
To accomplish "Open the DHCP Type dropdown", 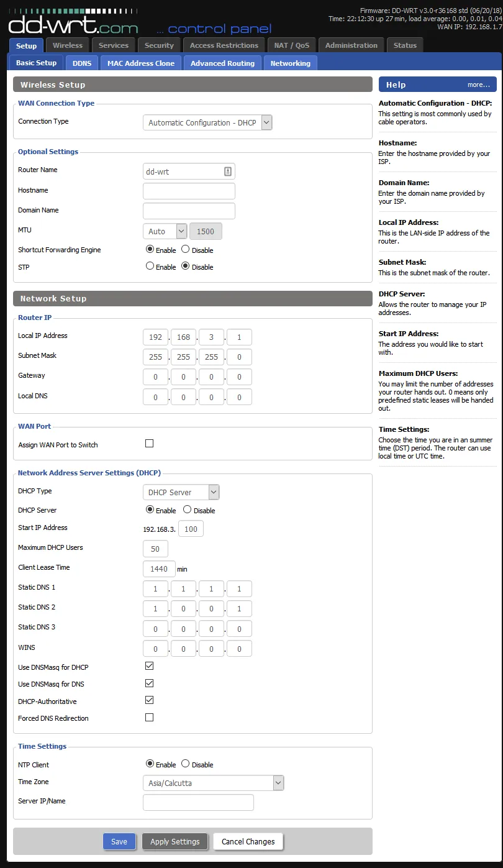I will point(181,492).
